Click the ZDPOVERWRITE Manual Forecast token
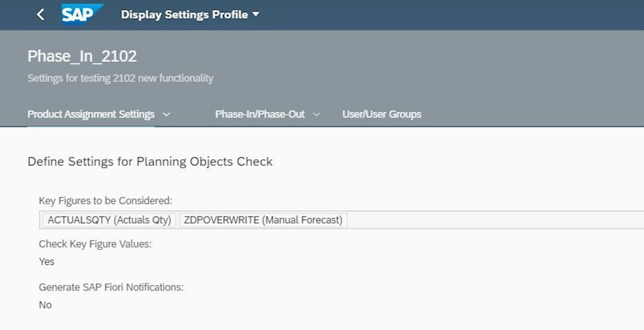The image size is (644, 330). point(263,220)
